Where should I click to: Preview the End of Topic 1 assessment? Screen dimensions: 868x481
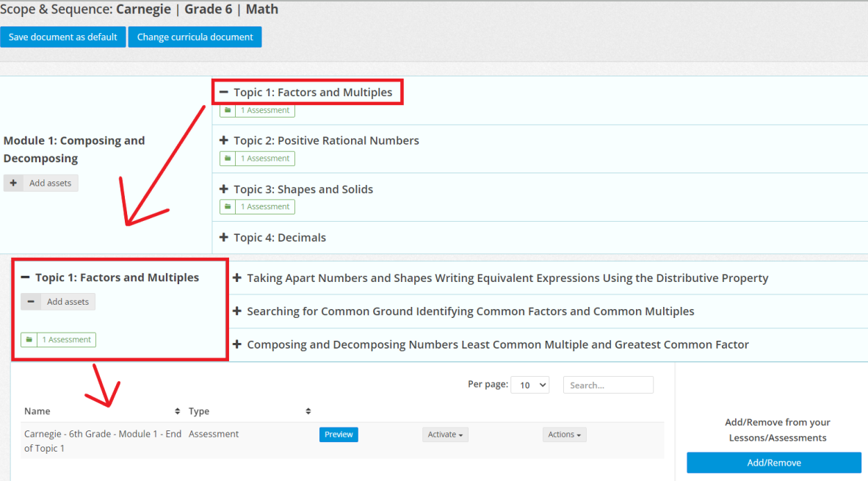click(339, 435)
